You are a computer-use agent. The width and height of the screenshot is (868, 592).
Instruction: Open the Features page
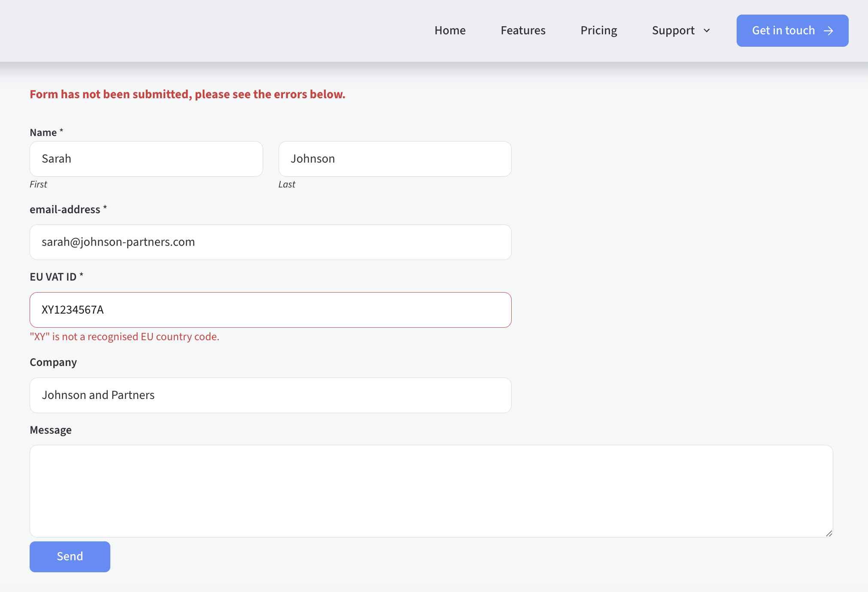pos(523,30)
